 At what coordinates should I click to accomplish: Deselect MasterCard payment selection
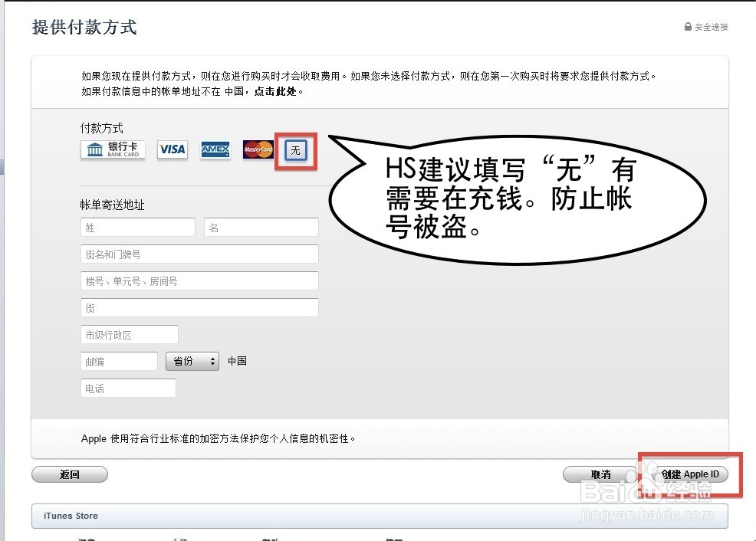(257, 150)
